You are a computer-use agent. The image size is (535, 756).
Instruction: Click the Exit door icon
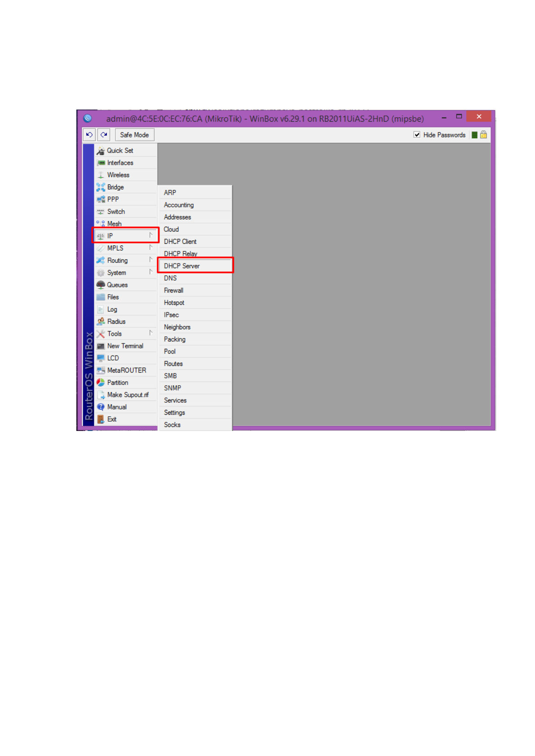click(x=101, y=419)
